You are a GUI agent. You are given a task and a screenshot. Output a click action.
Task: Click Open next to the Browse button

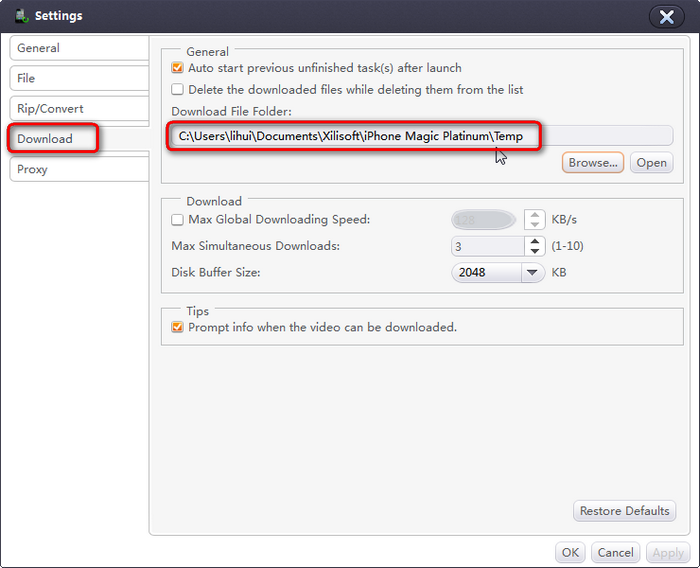coord(651,163)
